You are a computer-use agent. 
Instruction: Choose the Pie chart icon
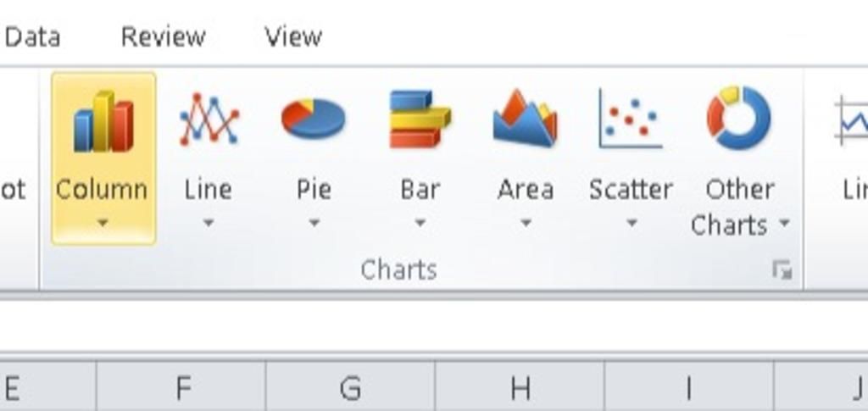tap(314, 118)
